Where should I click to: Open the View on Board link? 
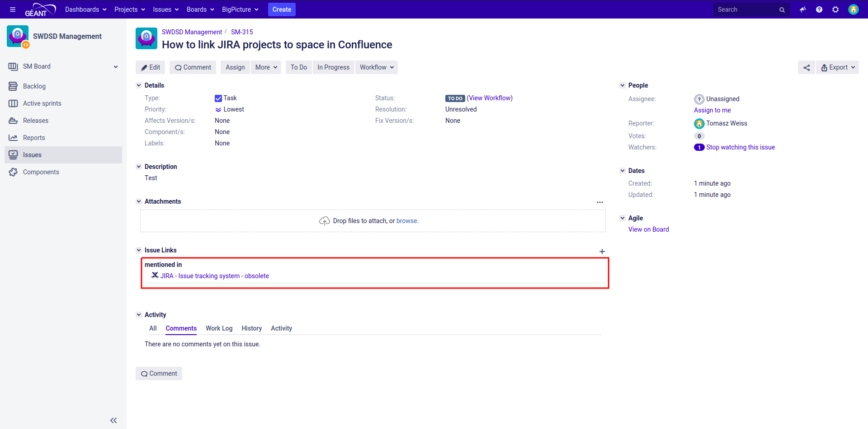click(649, 229)
